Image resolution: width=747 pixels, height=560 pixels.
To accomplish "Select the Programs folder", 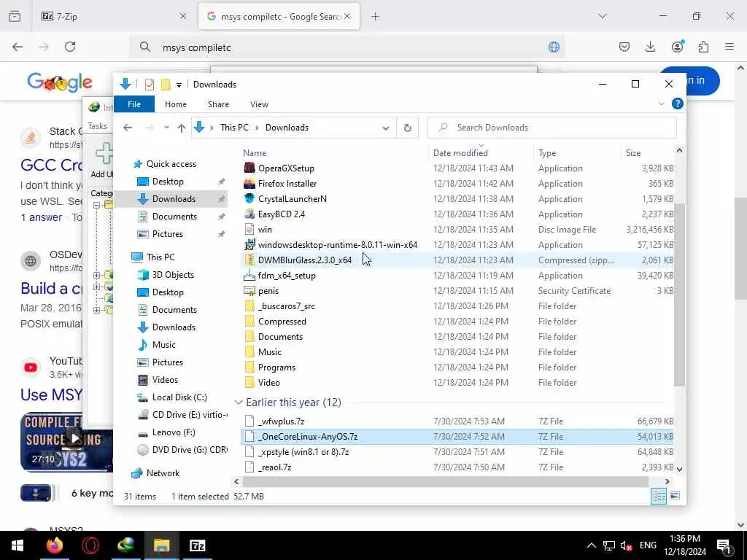I will (276, 367).
